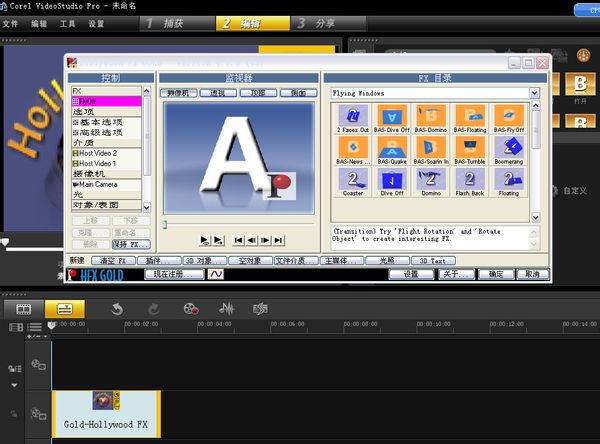Open the 文件 menu in VideoStudio

click(x=10, y=24)
